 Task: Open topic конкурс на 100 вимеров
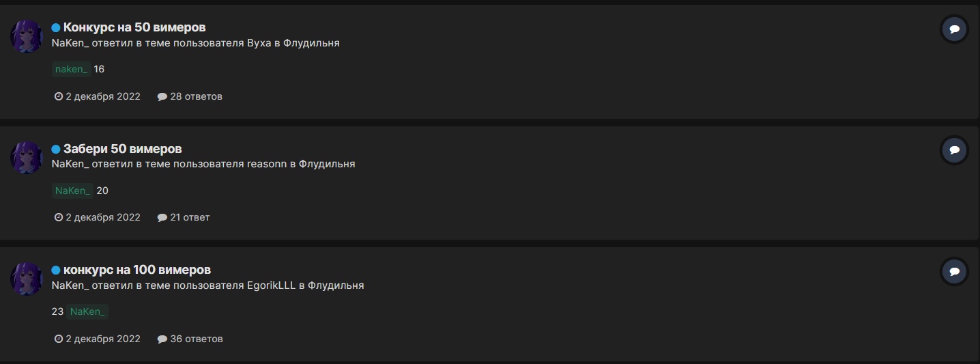136,270
